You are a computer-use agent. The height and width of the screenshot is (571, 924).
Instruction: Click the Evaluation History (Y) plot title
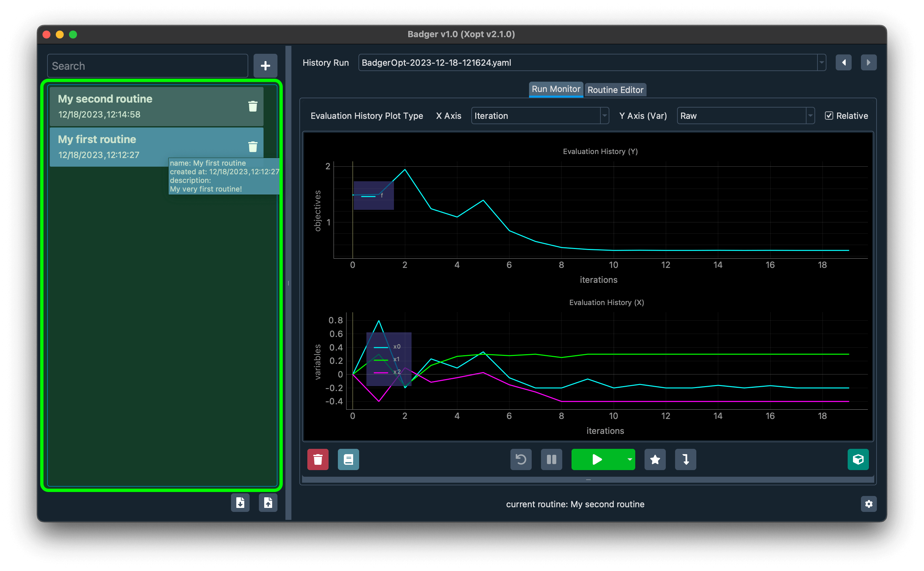[x=600, y=151]
